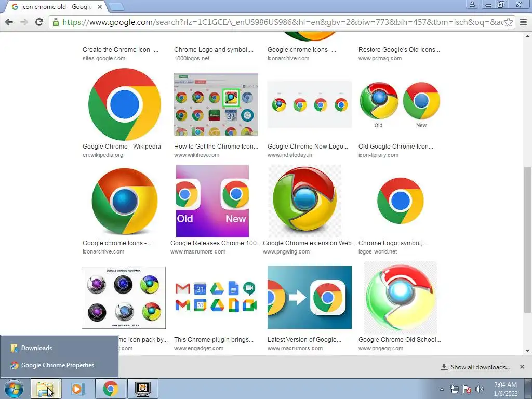Click the address bar URL field
532x399 pixels.
click(x=282, y=22)
